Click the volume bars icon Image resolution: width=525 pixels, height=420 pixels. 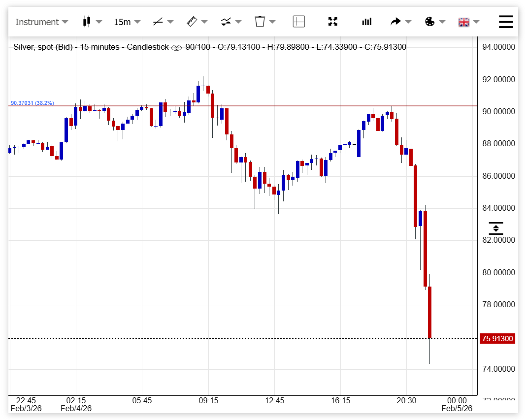pyautogui.click(x=367, y=22)
